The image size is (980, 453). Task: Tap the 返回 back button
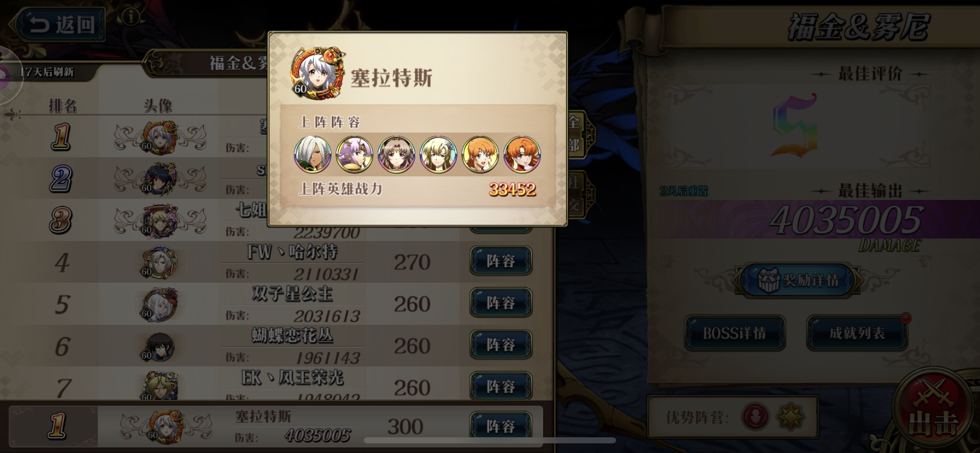click(60, 25)
